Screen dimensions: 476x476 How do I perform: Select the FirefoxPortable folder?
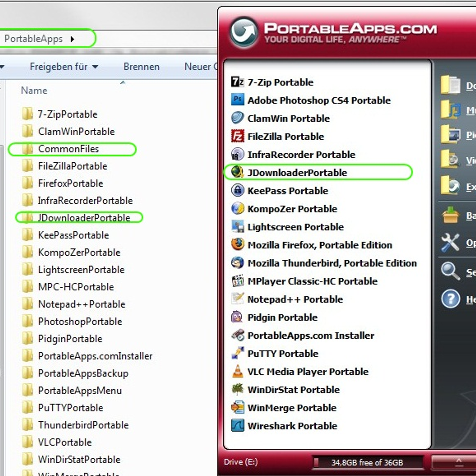(63, 183)
